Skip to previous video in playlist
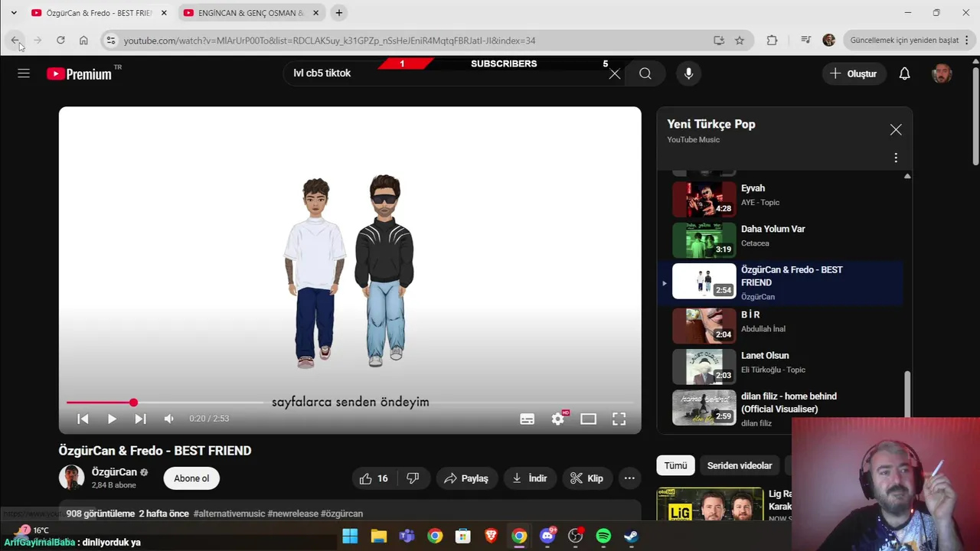Viewport: 980px width, 551px height. coord(83,419)
